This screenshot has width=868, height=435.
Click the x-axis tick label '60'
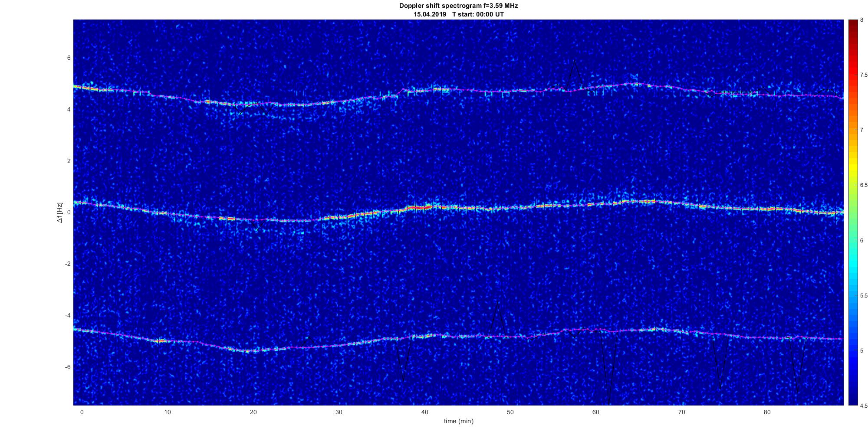596,412
